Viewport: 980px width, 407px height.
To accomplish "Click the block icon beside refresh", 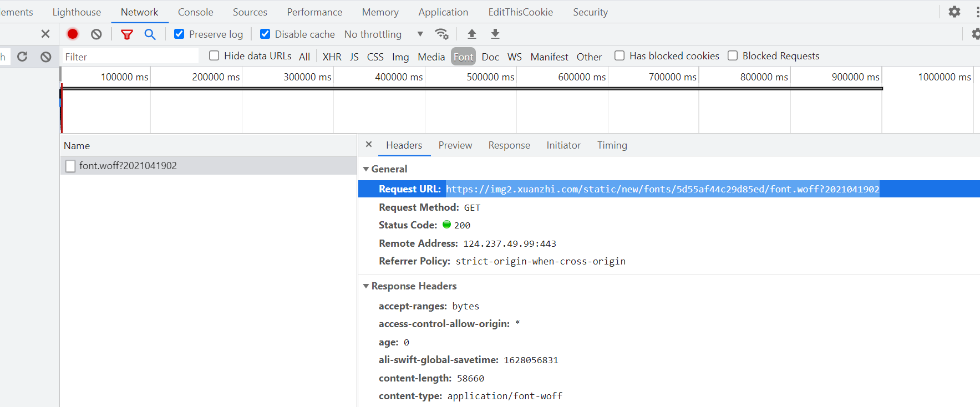I will tap(46, 57).
